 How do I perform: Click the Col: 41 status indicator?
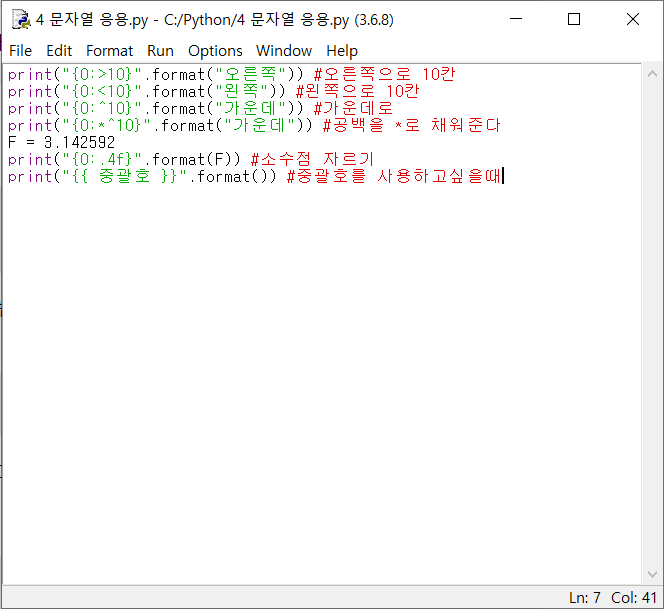point(634,598)
